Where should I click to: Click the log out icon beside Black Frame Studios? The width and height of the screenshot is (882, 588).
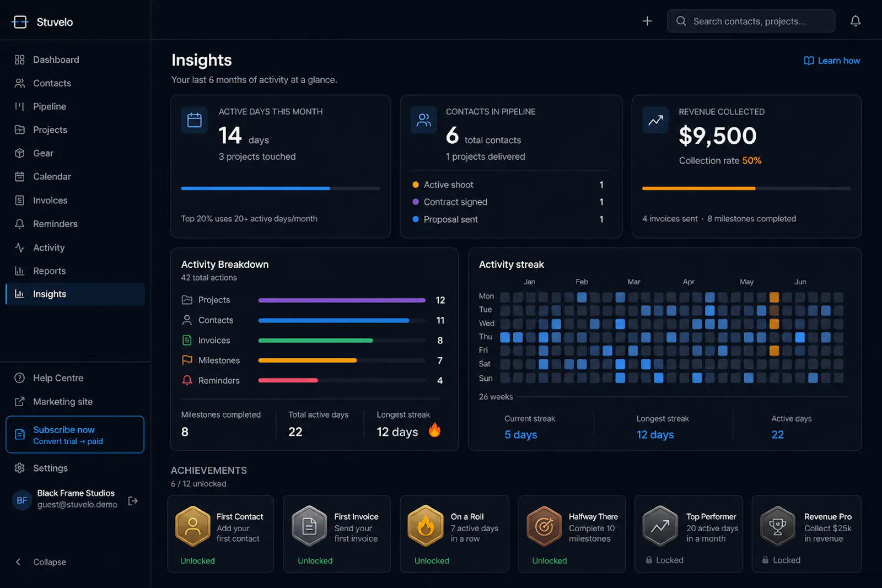pyautogui.click(x=133, y=500)
